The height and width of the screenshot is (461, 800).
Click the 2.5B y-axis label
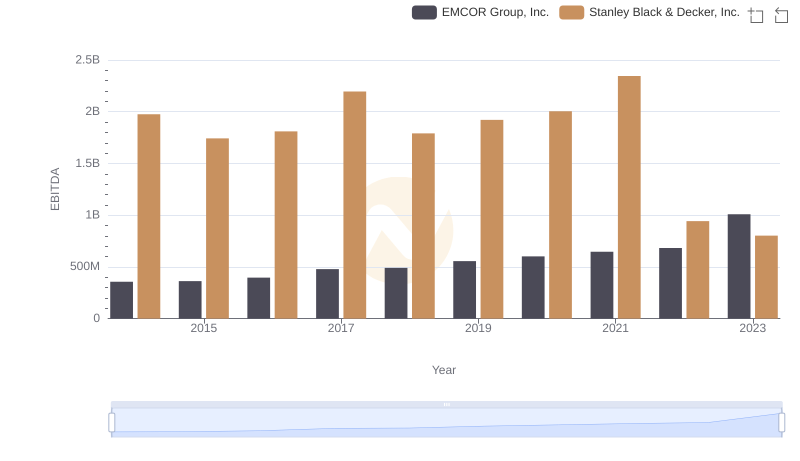pos(87,60)
